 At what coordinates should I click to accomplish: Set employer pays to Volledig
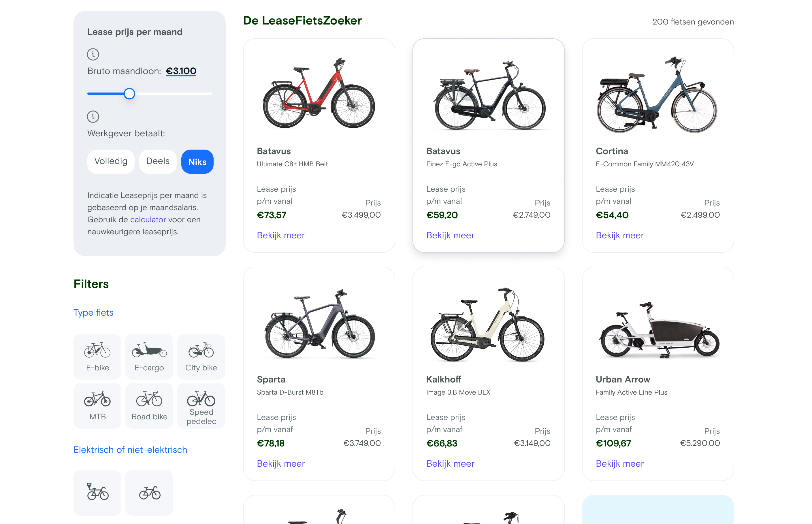coord(111,161)
